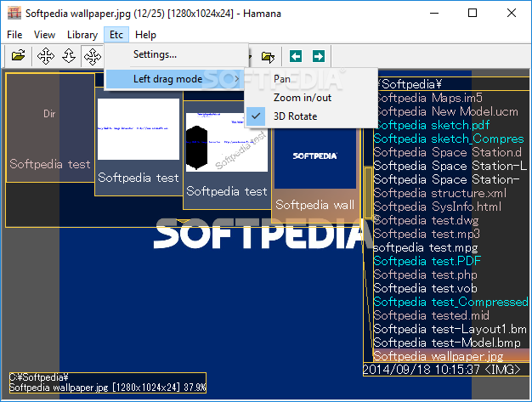Screen dimensions: 532x402
Task: Click Softpedia test-Layout1.bm file entry
Action: coord(450,329)
